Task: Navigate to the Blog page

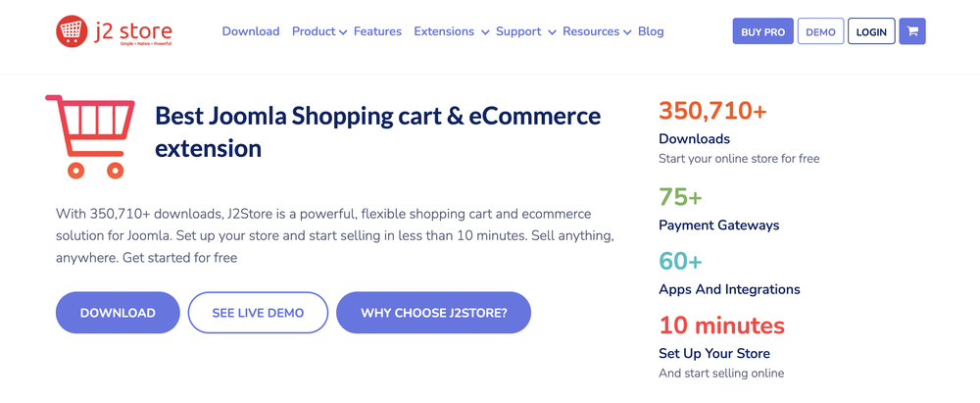Action: pyautogui.click(x=651, y=31)
